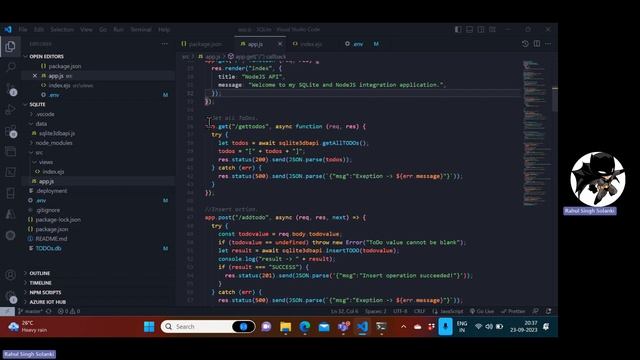Open the Source Control view
Screen dimensions: 640x360
tap(11, 89)
